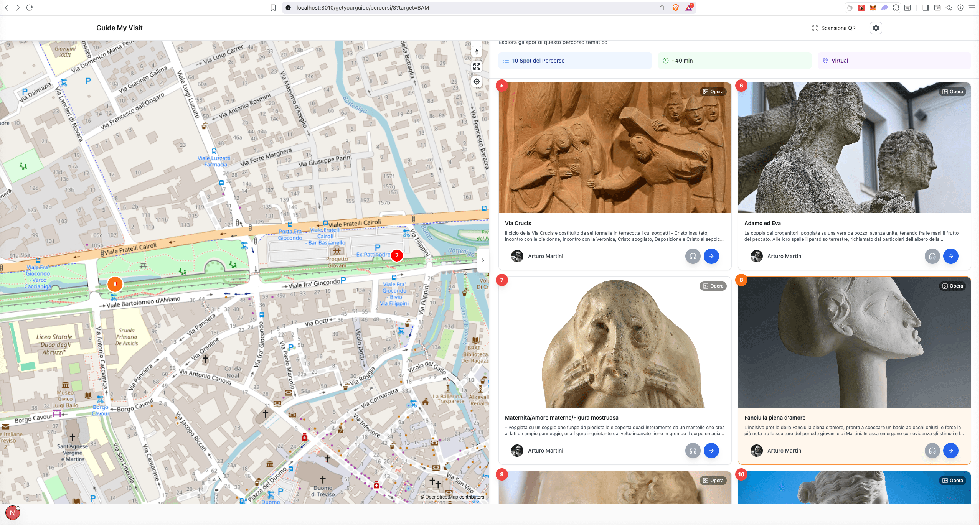Open the browser extensions puzzle icon

click(x=896, y=7)
